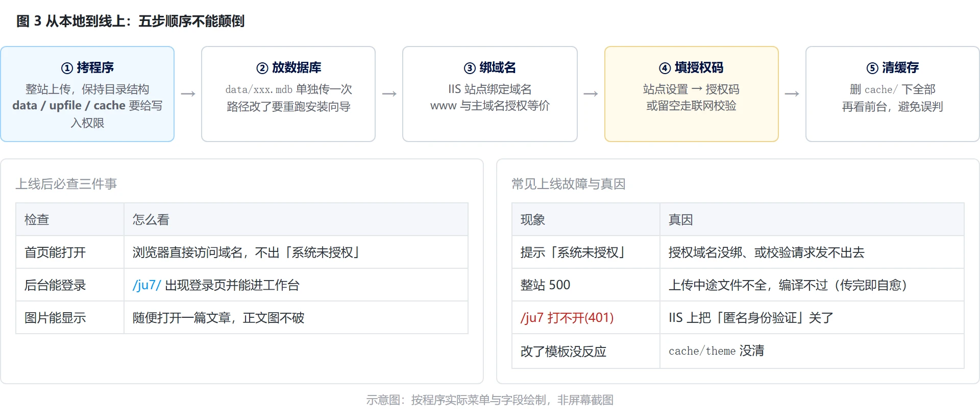Image resolution: width=980 pixels, height=419 pixels.
Task: Click the "怎么看" column header
Action: (x=296, y=220)
